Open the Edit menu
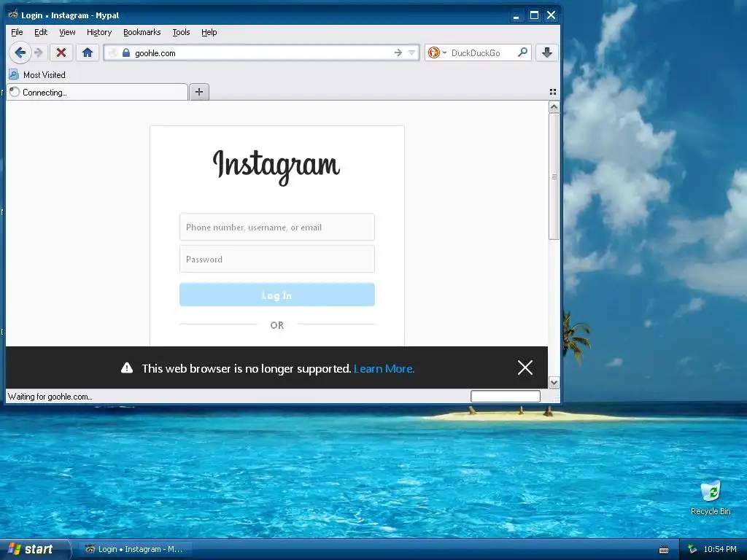This screenshot has width=747, height=560. 41,32
